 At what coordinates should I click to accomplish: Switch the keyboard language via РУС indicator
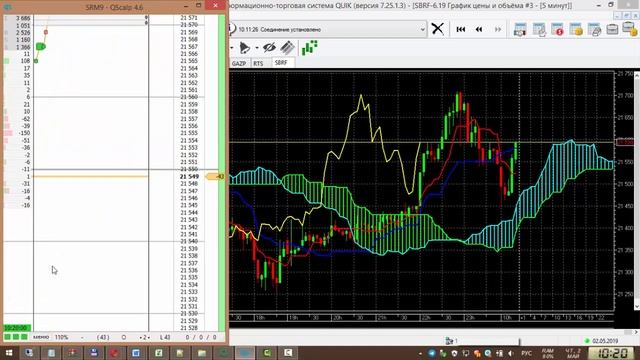(x=527, y=353)
